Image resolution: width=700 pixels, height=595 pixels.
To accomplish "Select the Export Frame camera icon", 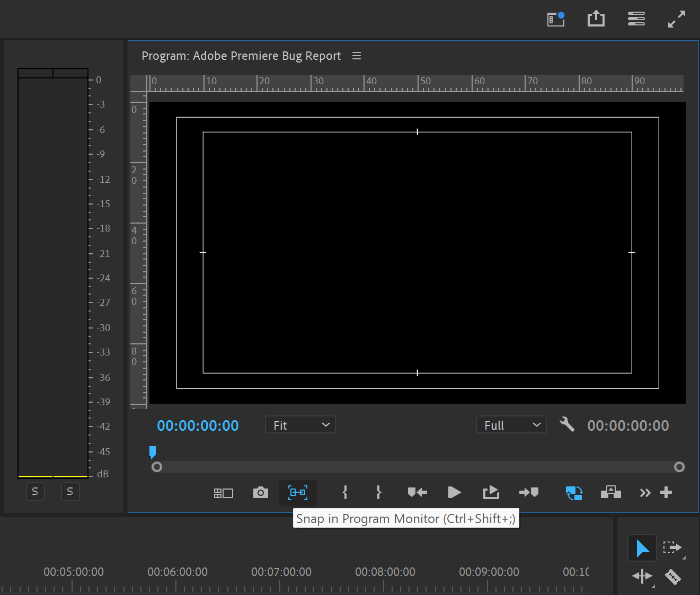I will click(260, 493).
